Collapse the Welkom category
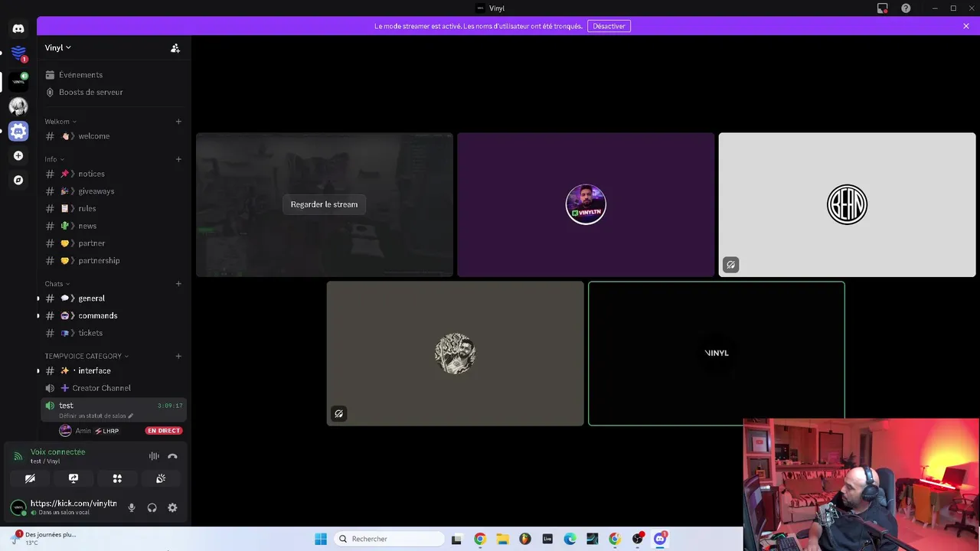 pyautogui.click(x=60, y=122)
